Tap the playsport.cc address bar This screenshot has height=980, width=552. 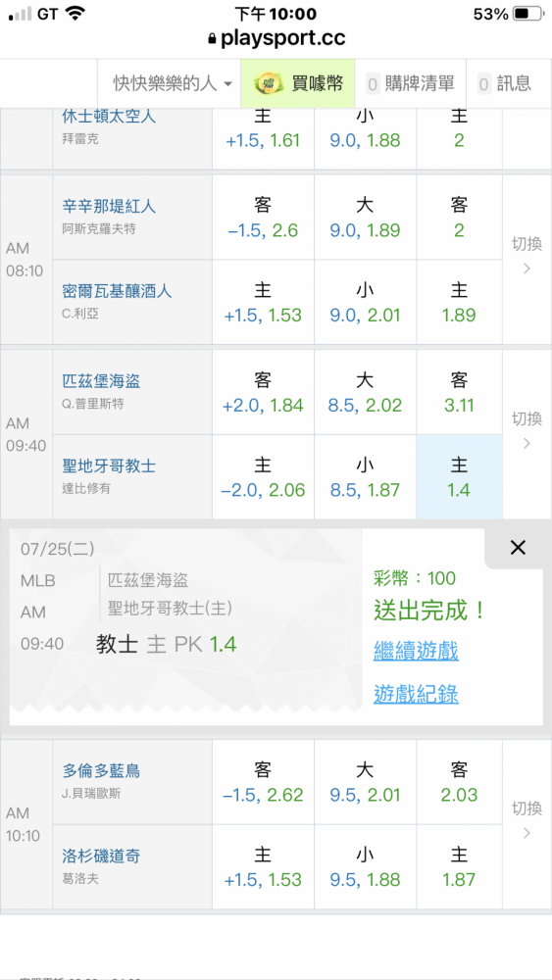276,39
